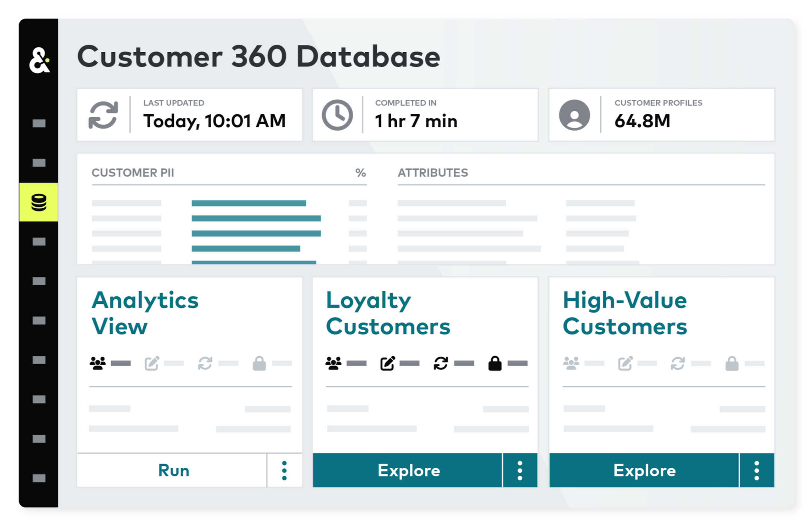This screenshot has height=526, width=812.
Task: Open the kebab menu on Analytics View card
Action: (x=284, y=470)
